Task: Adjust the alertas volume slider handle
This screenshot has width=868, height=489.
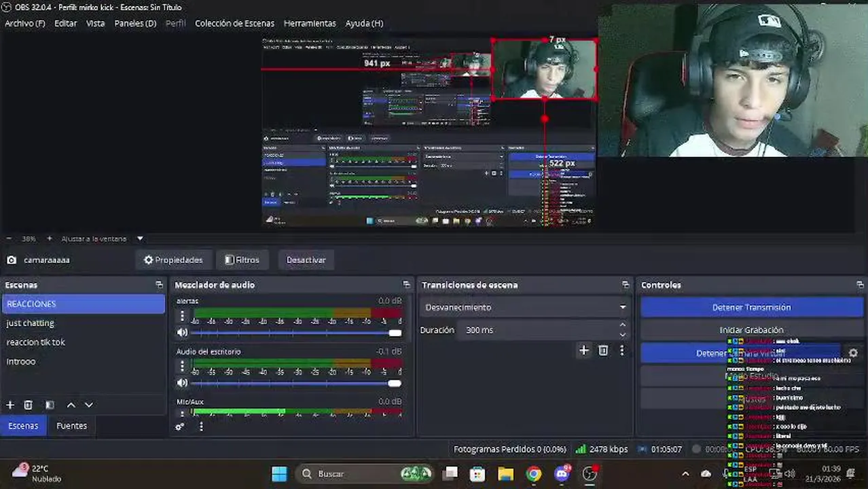Action: click(x=395, y=333)
